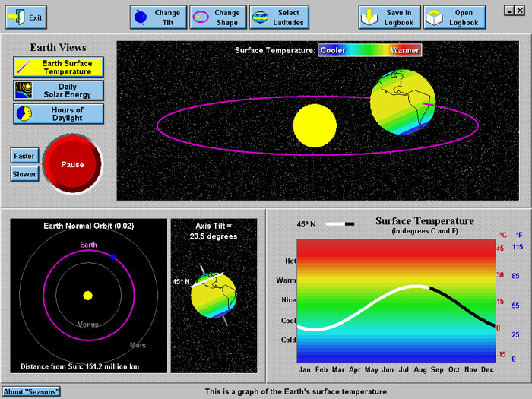Open the About "Seasons" info
This screenshot has height=399, width=532.
tap(31, 391)
